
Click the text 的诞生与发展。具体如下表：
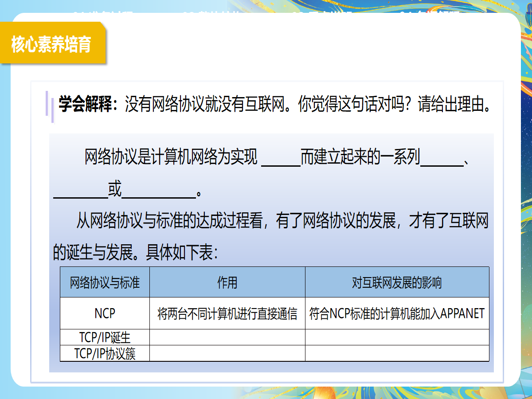(135, 252)
